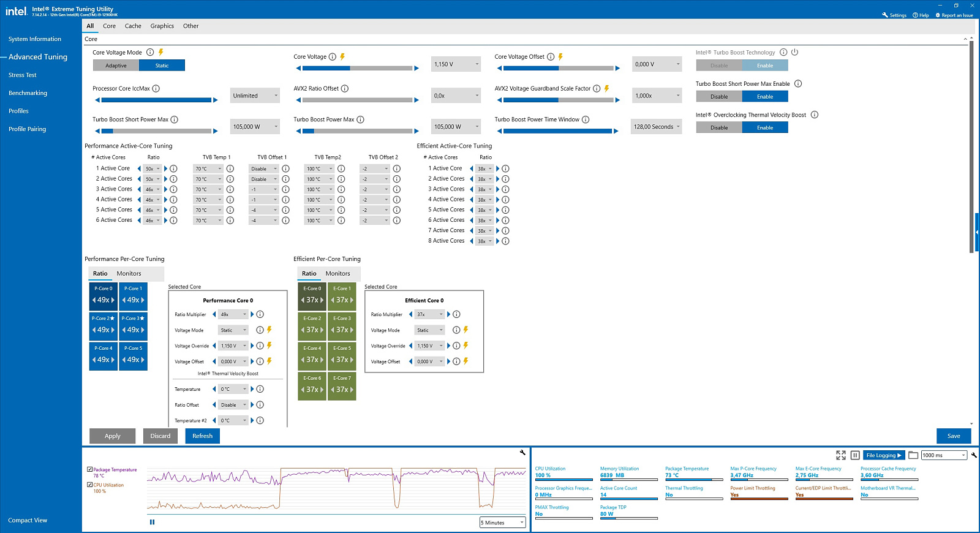Open Processor Core IccMax Unlimited dropdown
Screen dimensions: 980x533
(255, 96)
